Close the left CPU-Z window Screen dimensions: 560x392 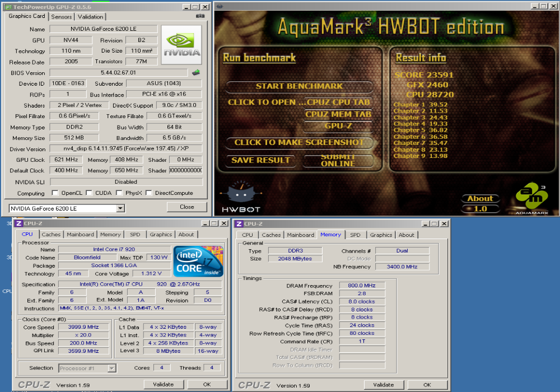[x=224, y=223]
